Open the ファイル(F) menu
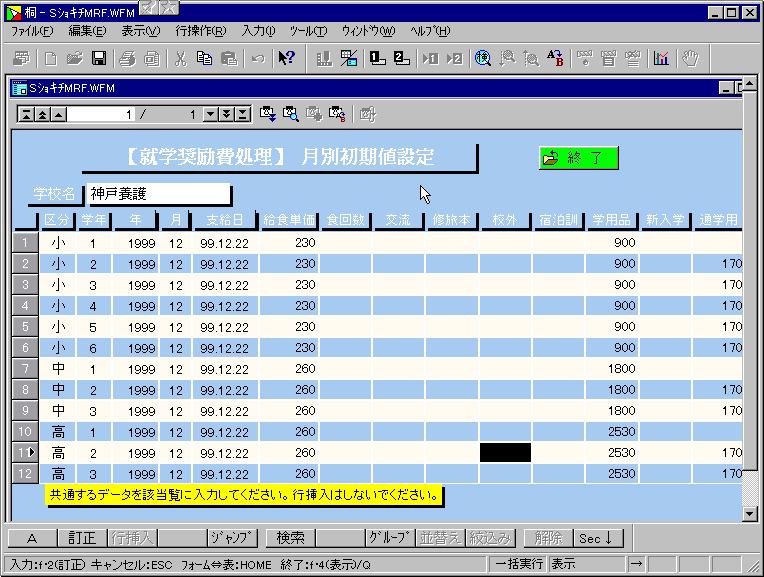764x577 pixels. coord(32,31)
